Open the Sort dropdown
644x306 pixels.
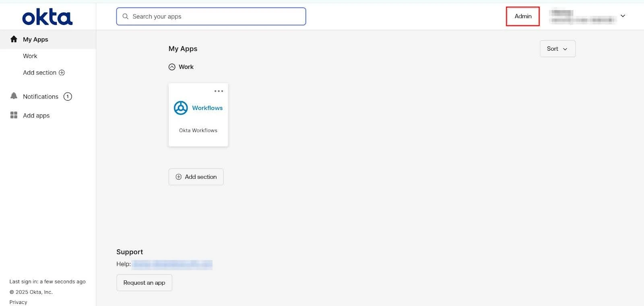click(557, 49)
